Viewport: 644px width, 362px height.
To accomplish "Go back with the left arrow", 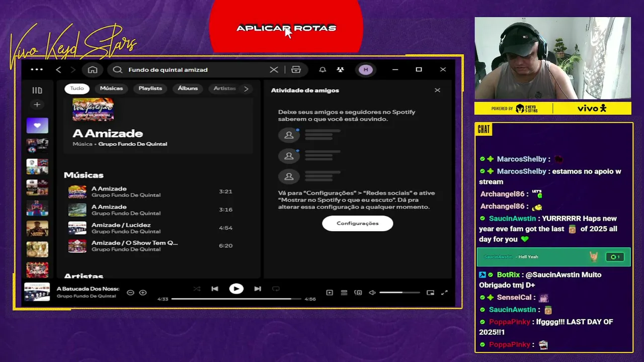I will [x=58, y=70].
